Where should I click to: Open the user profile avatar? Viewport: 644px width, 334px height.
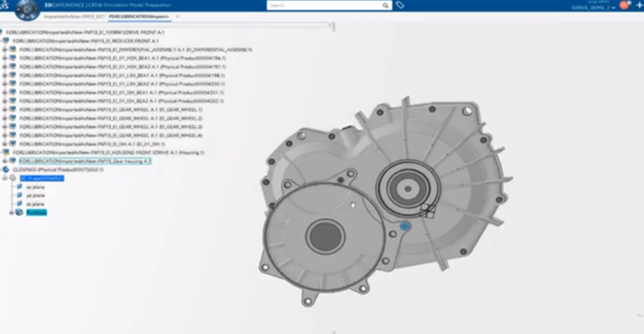click(x=625, y=5)
